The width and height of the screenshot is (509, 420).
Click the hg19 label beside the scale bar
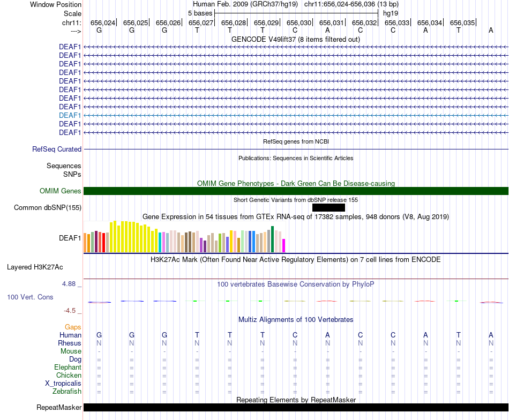point(391,13)
